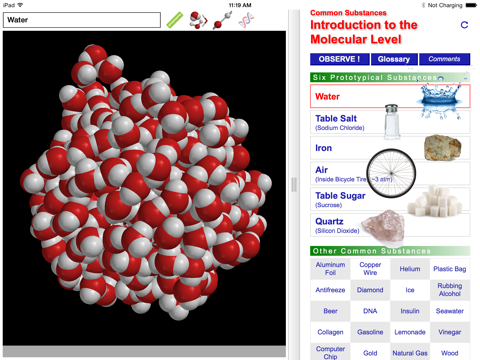The image size is (480, 360).
Task: Select the space-filling molecule model icon
Action: coord(198,20)
